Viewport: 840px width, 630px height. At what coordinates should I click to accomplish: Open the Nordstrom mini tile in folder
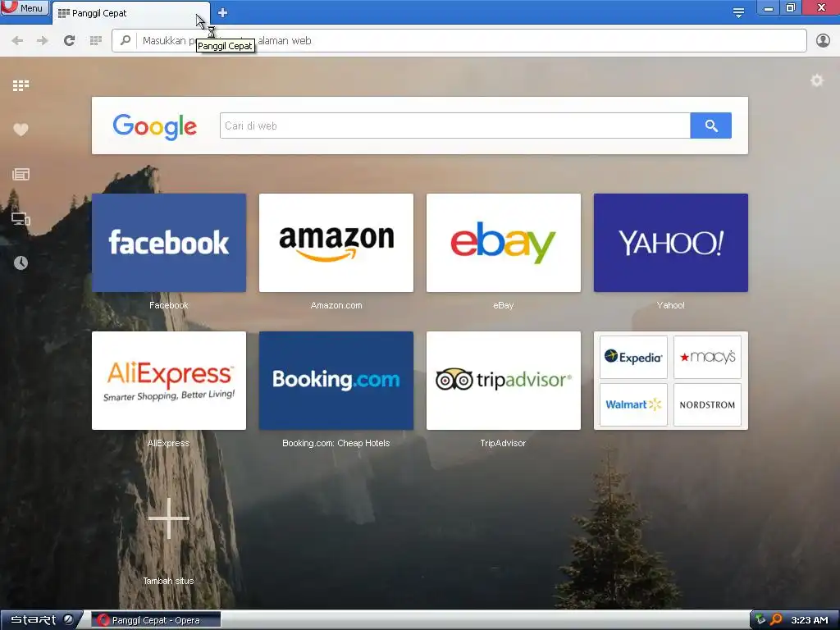point(707,404)
